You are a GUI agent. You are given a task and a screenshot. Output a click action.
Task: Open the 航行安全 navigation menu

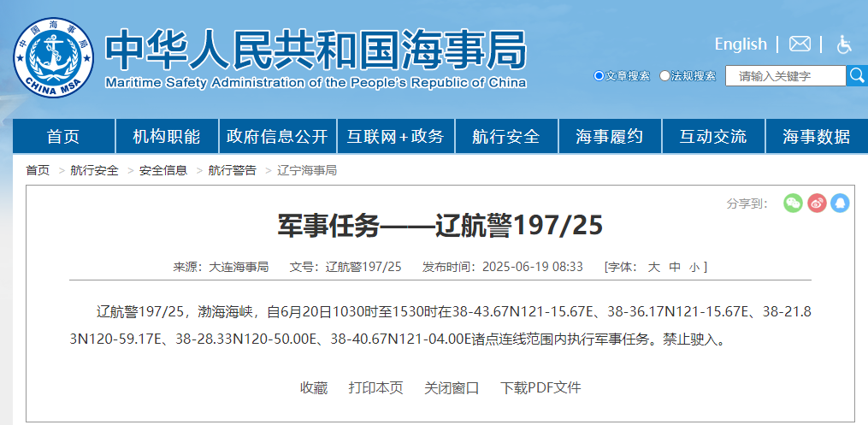pyautogui.click(x=506, y=137)
